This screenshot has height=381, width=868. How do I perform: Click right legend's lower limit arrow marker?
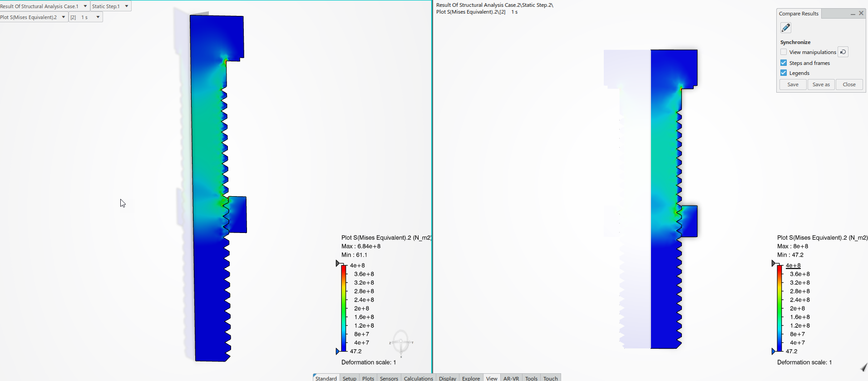pyautogui.click(x=774, y=351)
